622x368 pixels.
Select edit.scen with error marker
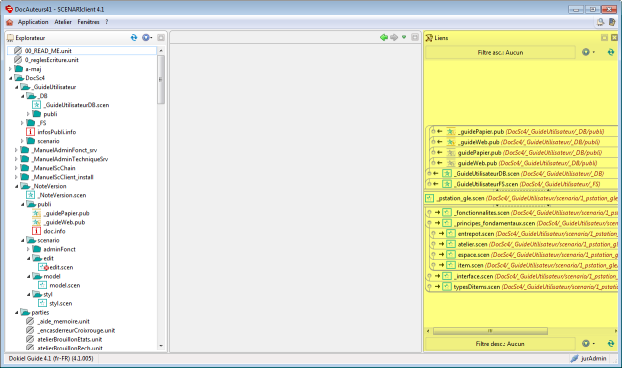coord(61,268)
